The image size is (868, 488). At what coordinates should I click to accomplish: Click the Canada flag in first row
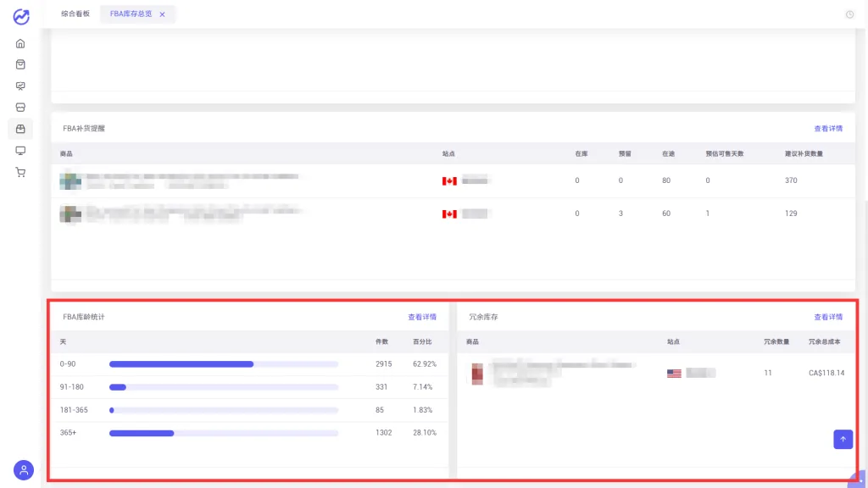[x=449, y=181]
